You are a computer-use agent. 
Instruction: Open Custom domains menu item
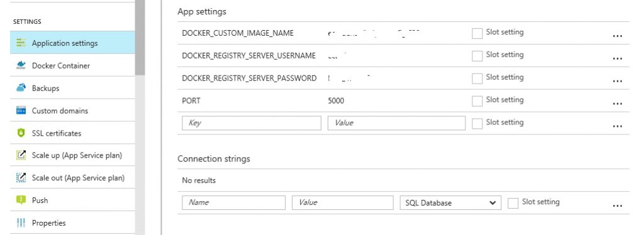pyautogui.click(x=72, y=111)
